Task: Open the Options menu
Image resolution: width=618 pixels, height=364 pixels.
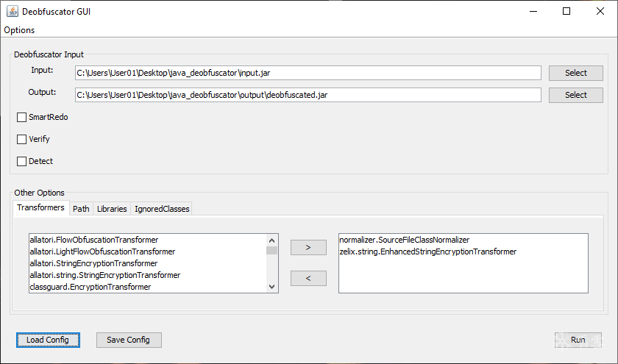Action: (19, 30)
